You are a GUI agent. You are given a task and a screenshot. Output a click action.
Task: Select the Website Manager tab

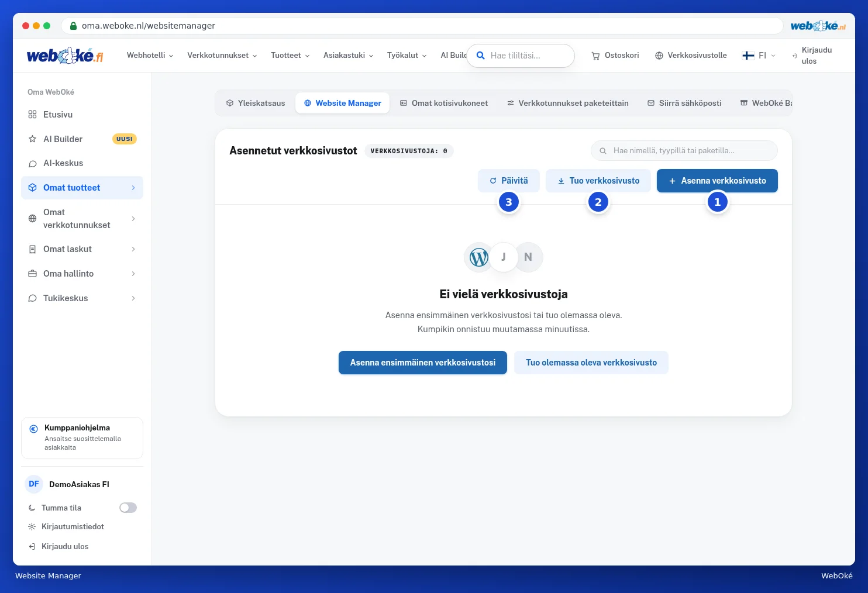[343, 103]
